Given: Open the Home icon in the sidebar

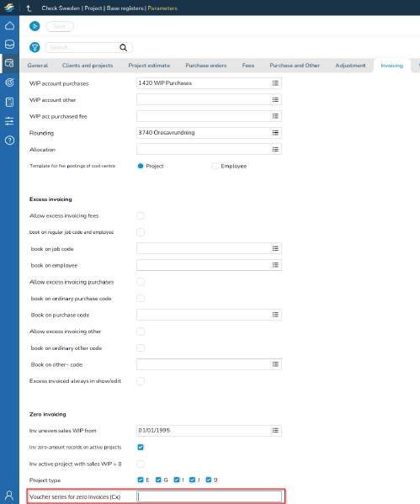Looking at the screenshot, I should pyautogui.click(x=9, y=26).
